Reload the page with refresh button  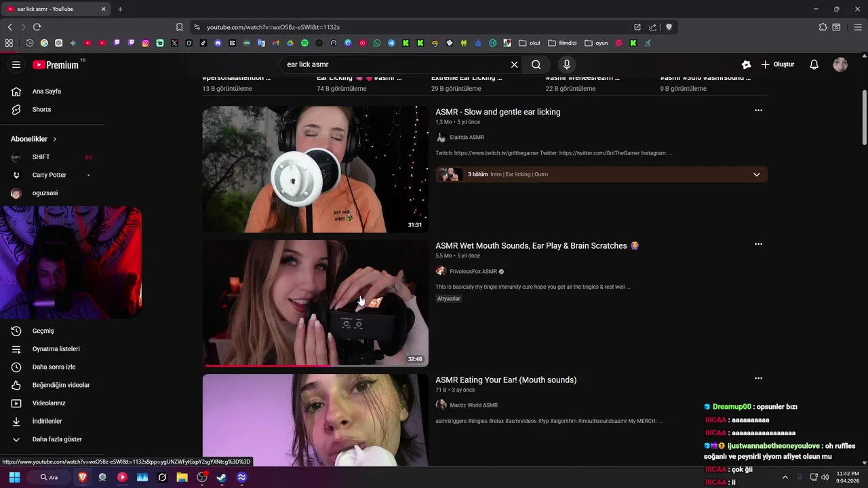click(37, 27)
